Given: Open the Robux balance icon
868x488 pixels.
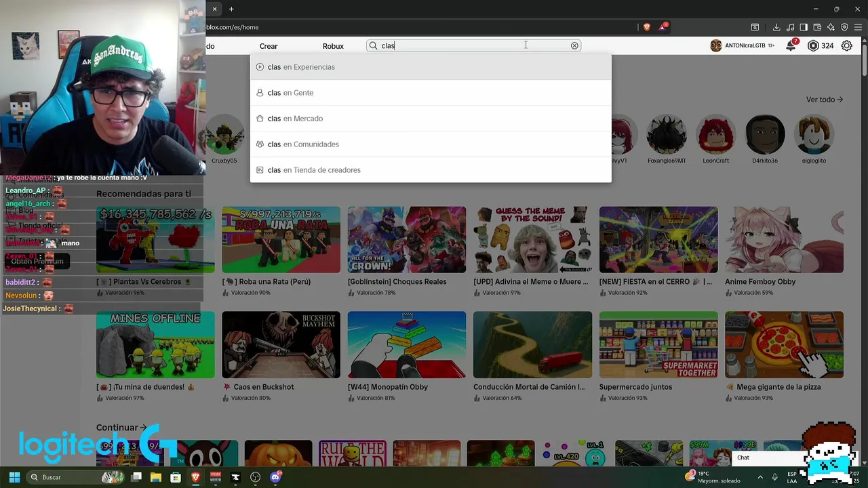Looking at the screenshot, I should click(813, 45).
